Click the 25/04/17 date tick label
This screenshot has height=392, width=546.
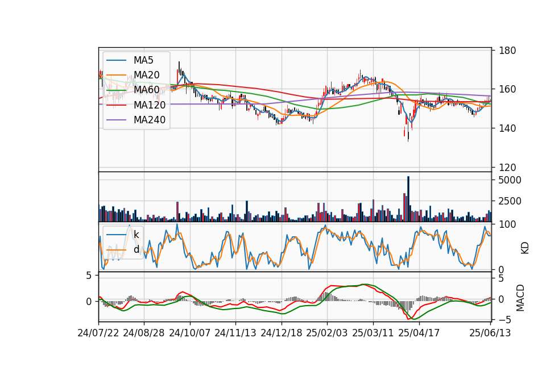419,333
